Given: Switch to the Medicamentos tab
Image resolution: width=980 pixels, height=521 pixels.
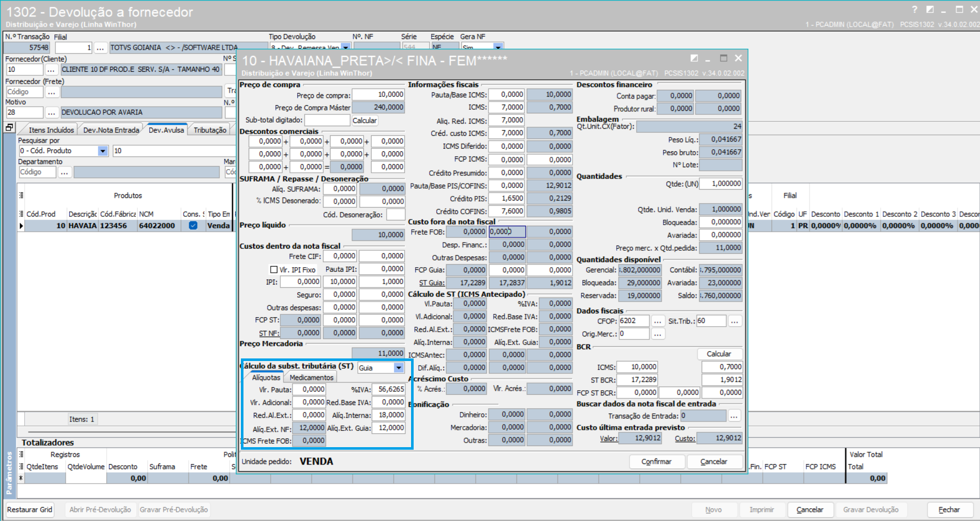Looking at the screenshot, I should (x=311, y=377).
